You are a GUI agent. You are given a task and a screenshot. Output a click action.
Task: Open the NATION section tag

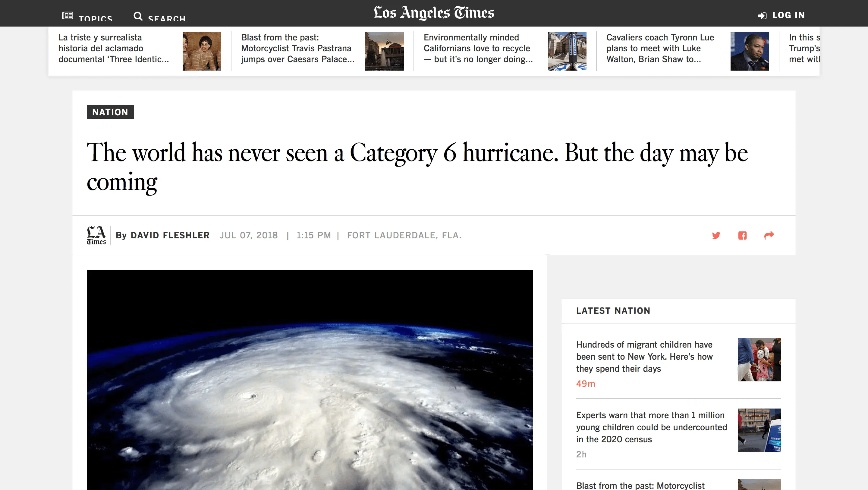tap(110, 112)
